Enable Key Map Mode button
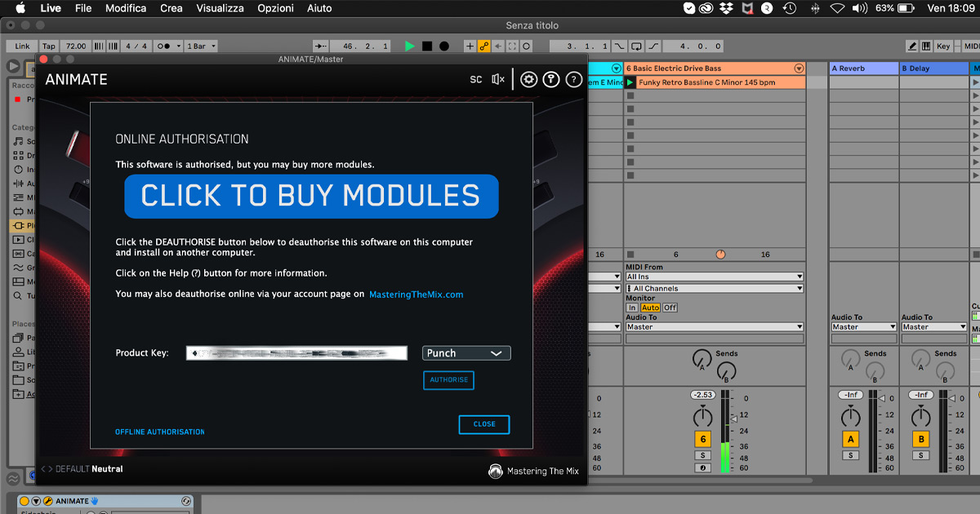980x514 pixels. pyautogui.click(x=943, y=47)
